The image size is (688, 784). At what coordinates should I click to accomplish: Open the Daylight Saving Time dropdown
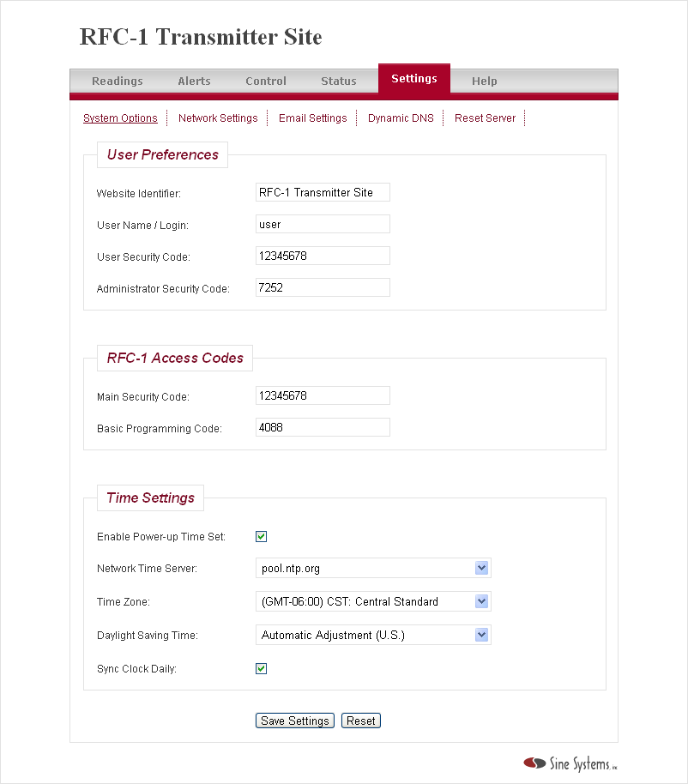tap(373, 635)
